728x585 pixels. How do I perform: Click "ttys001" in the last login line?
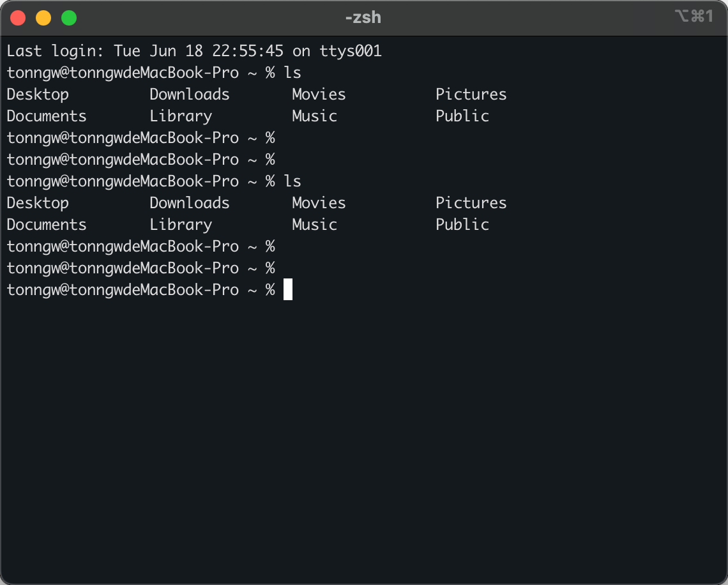point(351,51)
